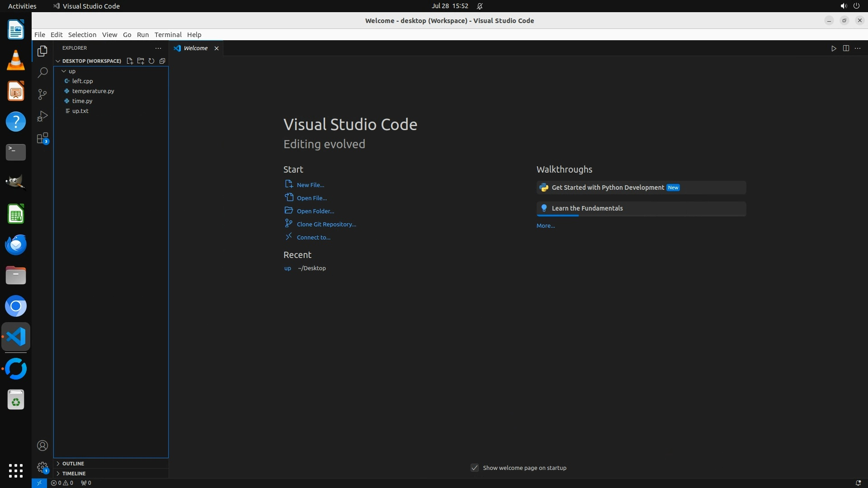Refresh the Explorer file tree

(151, 61)
